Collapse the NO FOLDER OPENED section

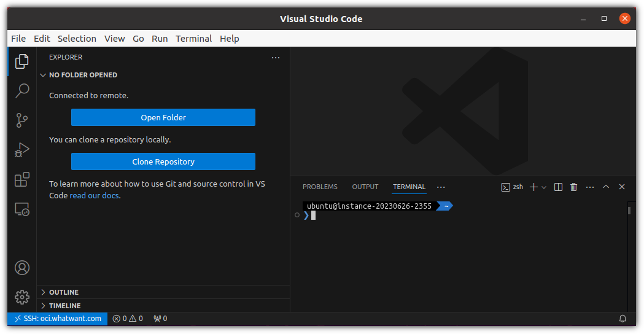[163, 75]
